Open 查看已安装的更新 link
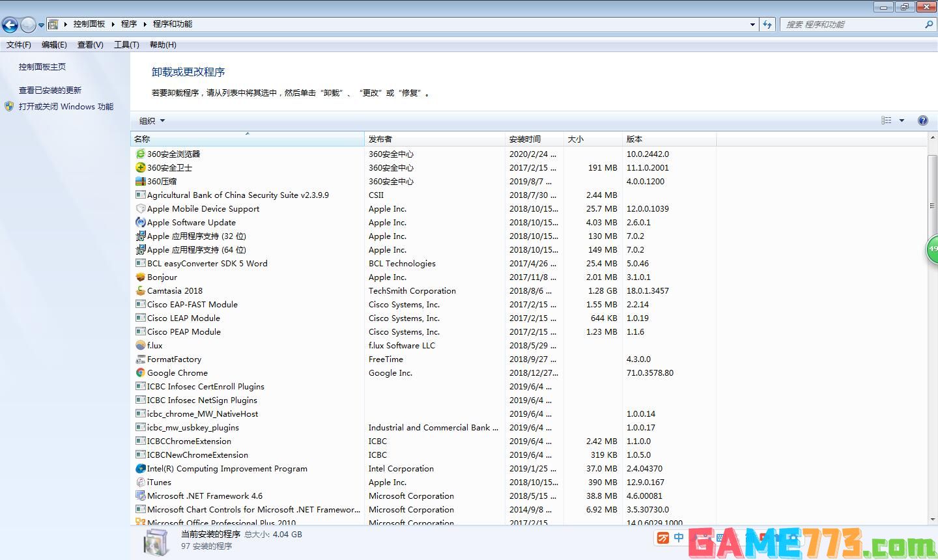938x560 pixels. coord(50,91)
